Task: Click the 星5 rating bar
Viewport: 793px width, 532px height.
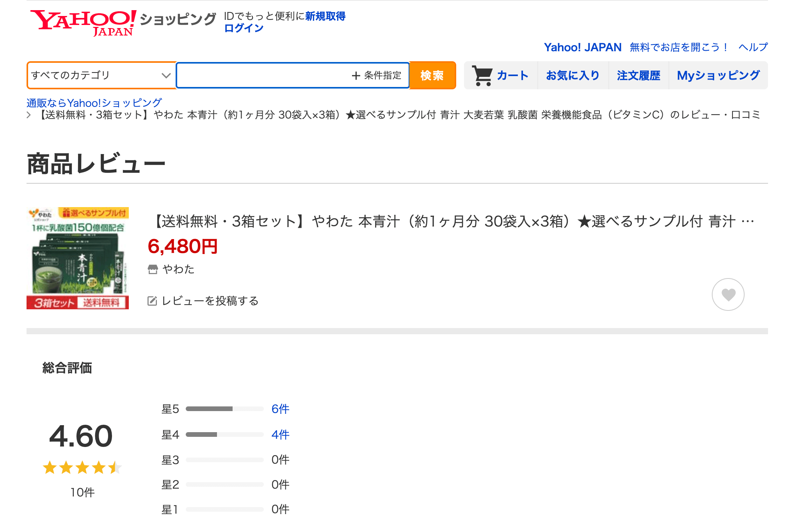Action: click(x=225, y=409)
